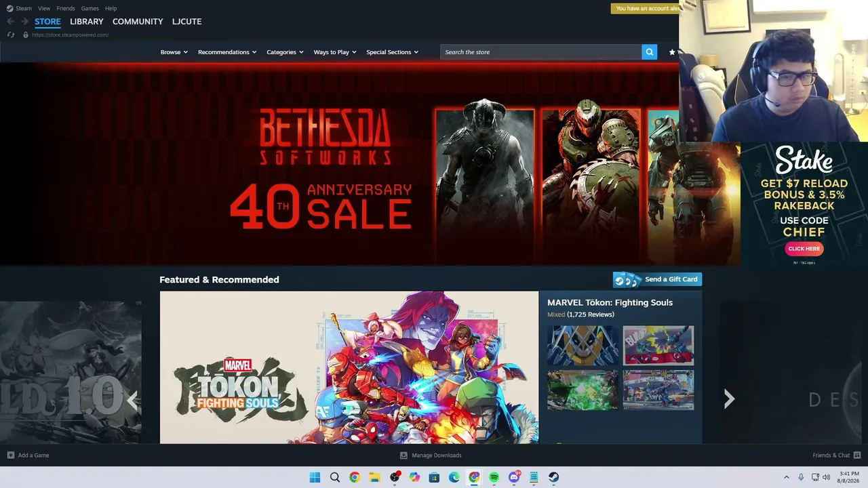Open the Bethesda 40th Anniversary Sale banner
Image resolution: width=868 pixels, height=488 pixels.
click(370, 163)
